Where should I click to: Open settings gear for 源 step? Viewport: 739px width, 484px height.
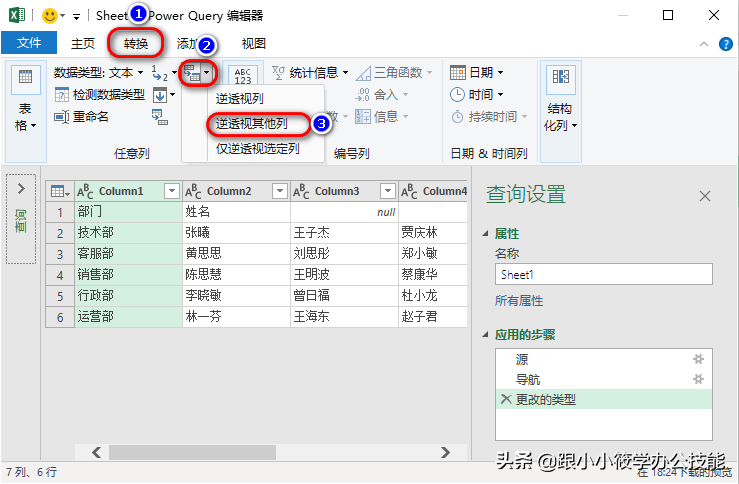pyautogui.click(x=698, y=360)
